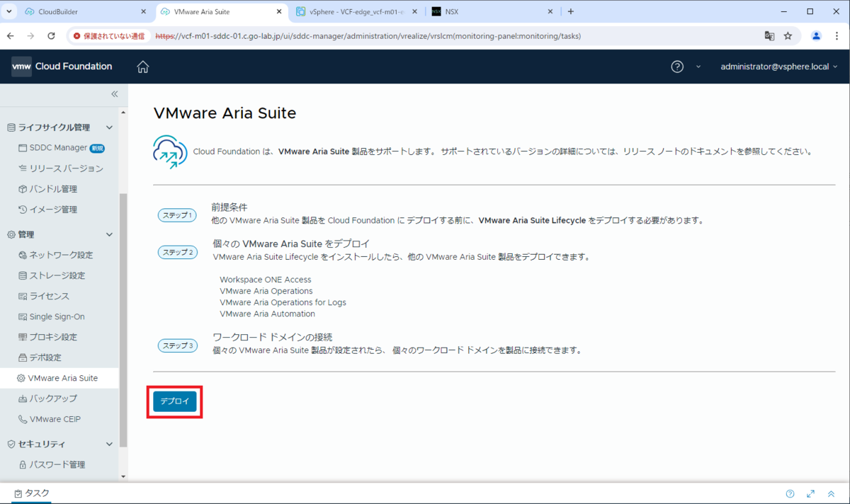Image resolution: width=850 pixels, height=504 pixels.
Task: Expand the help dropdown chevron in header
Action: [x=698, y=67]
